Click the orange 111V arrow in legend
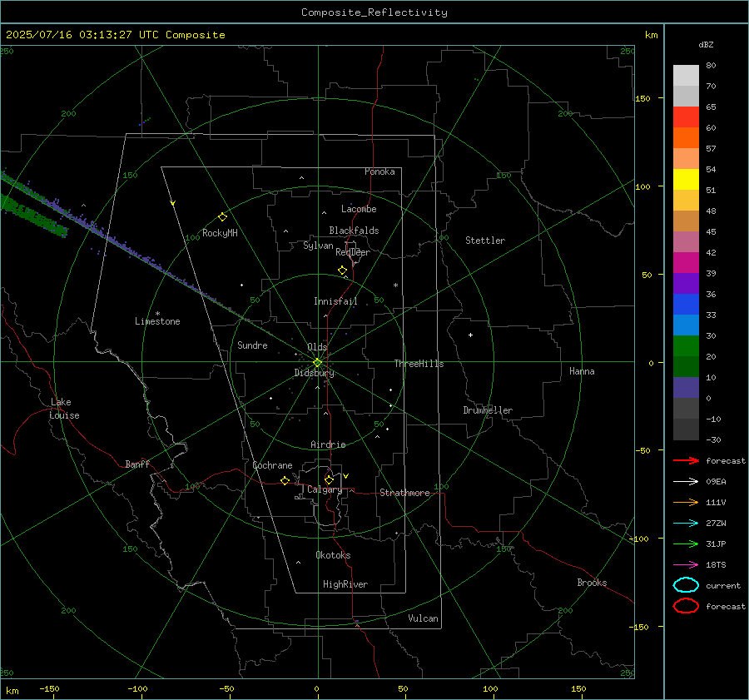This screenshot has height=700, width=749. pos(686,502)
